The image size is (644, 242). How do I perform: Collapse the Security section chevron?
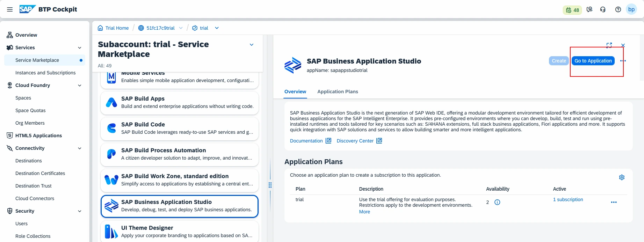(80, 211)
